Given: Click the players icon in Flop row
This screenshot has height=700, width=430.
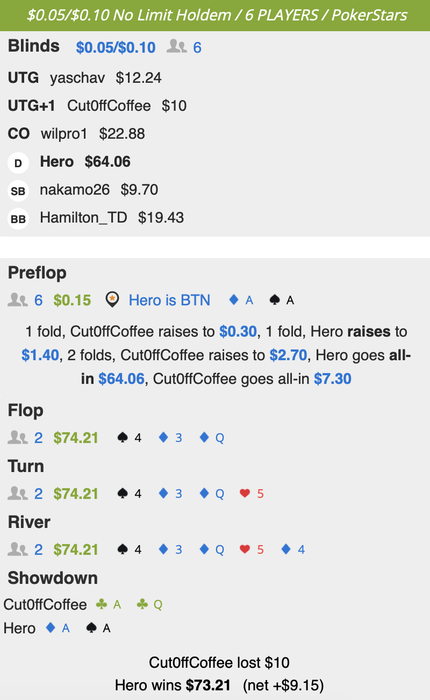Looking at the screenshot, I should pyautogui.click(x=18, y=438).
